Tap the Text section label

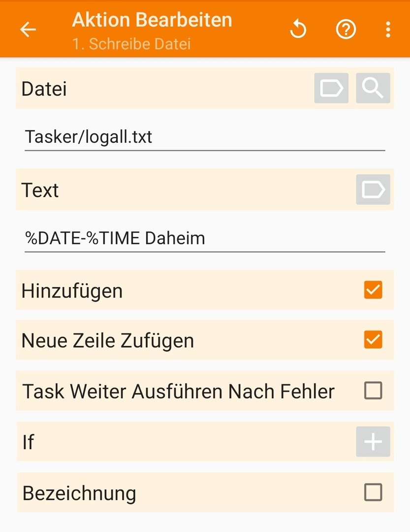[40, 190]
